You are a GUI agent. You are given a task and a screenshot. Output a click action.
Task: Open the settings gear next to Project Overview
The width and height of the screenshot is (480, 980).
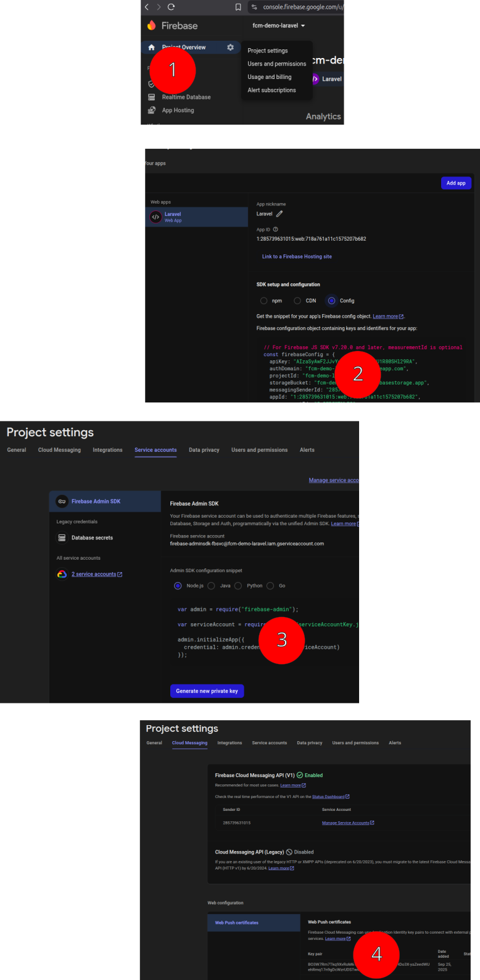230,48
